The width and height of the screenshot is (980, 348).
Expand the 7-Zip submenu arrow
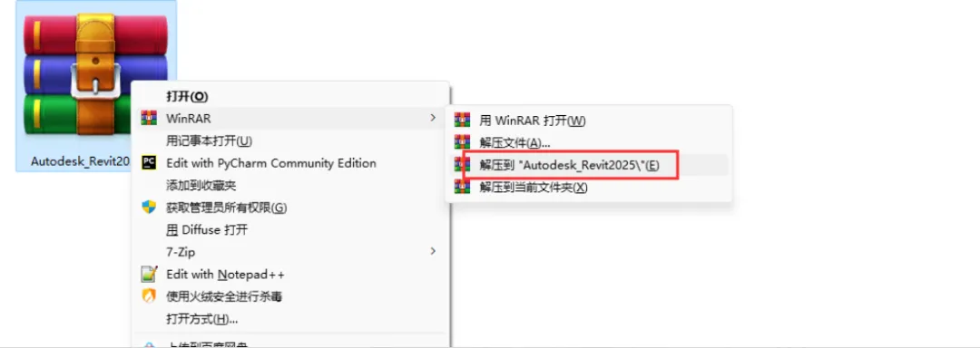click(433, 251)
